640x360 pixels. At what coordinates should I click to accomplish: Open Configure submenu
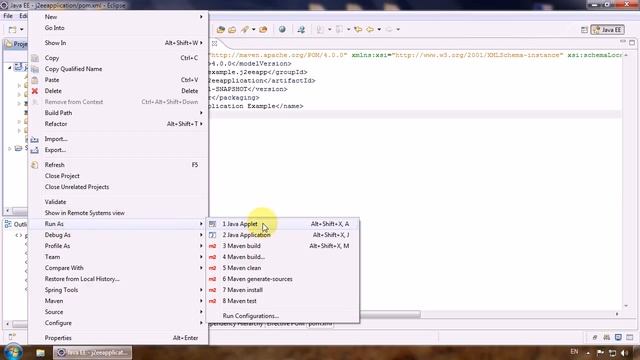tap(118, 323)
